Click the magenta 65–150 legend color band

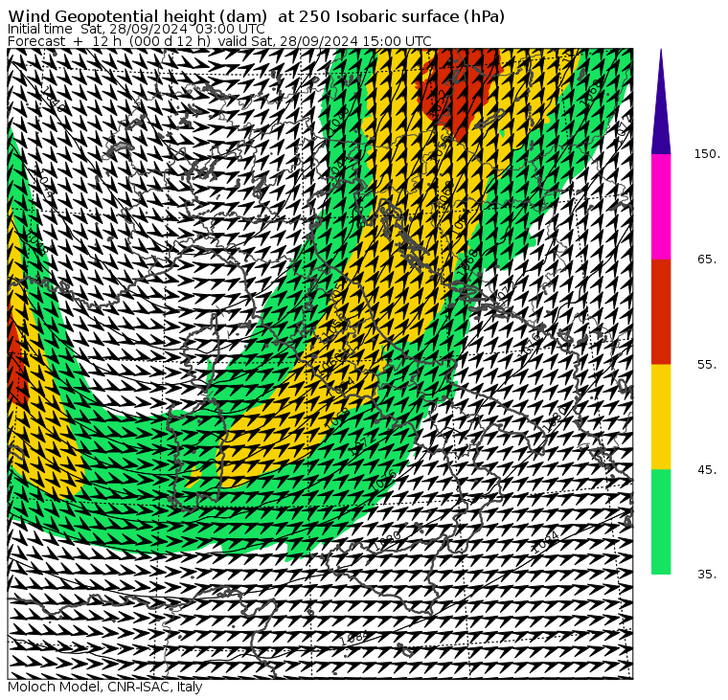[661, 207]
